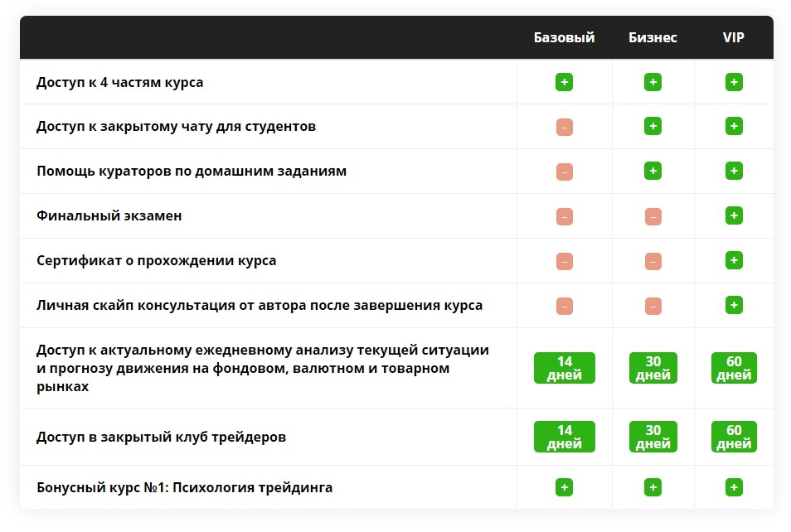This screenshot has height=532, width=791.
Task: Click the red minus in Бизнес for Сертификат row
Action: point(653,261)
